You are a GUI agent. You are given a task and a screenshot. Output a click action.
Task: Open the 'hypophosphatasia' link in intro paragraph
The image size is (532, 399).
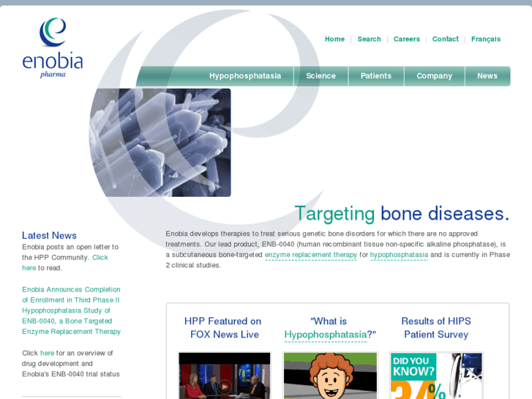pyautogui.click(x=399, y=255)
